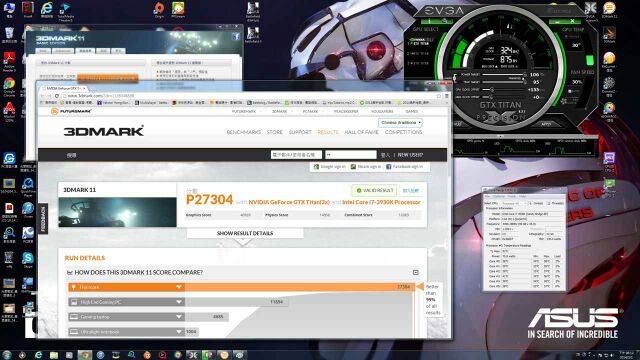The image size is (640, 360).
Task: Click the email/username input field
Action: tap(296, 155)
